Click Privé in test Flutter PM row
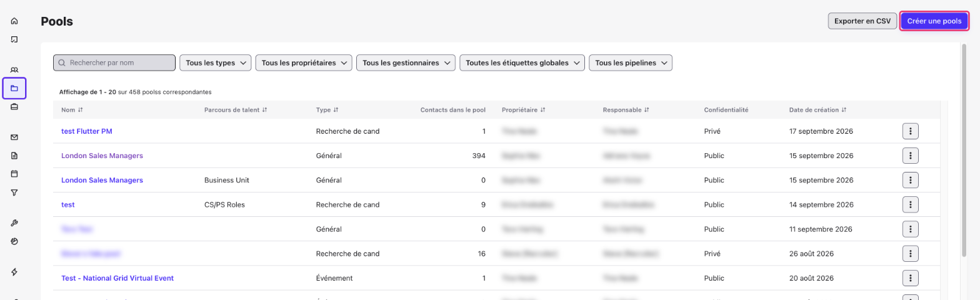980x300 pixels. (x=712, y=131)
